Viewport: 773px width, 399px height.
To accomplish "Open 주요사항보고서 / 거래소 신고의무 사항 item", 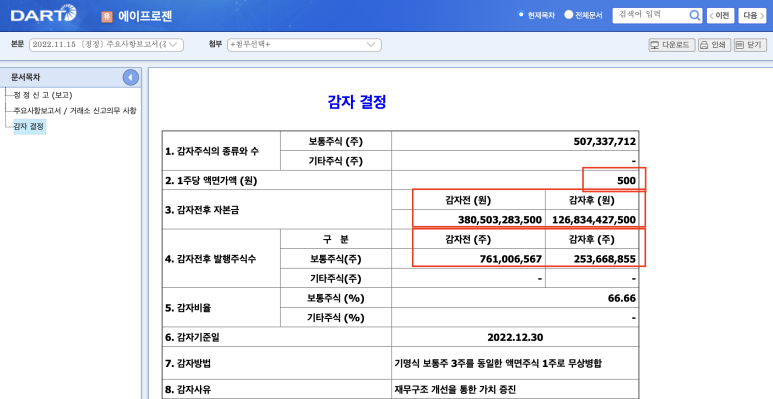I will pos(75,110).
